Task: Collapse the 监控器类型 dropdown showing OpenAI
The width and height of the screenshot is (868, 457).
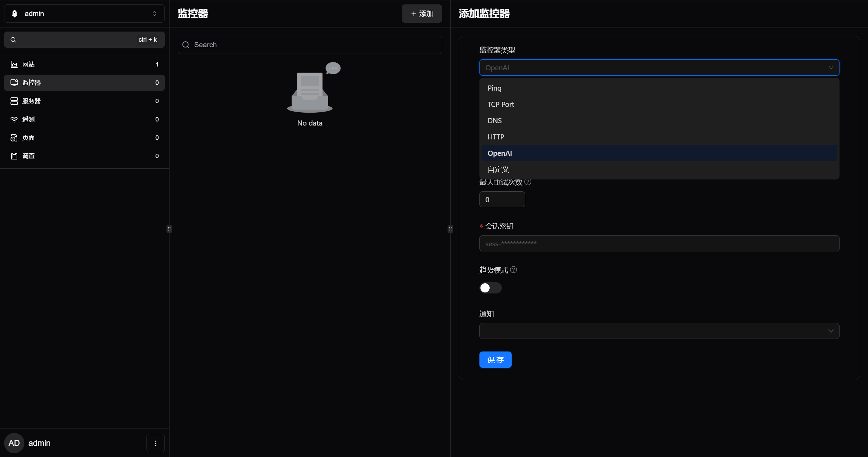Action: pyautogui.click(x=831, y=68)
